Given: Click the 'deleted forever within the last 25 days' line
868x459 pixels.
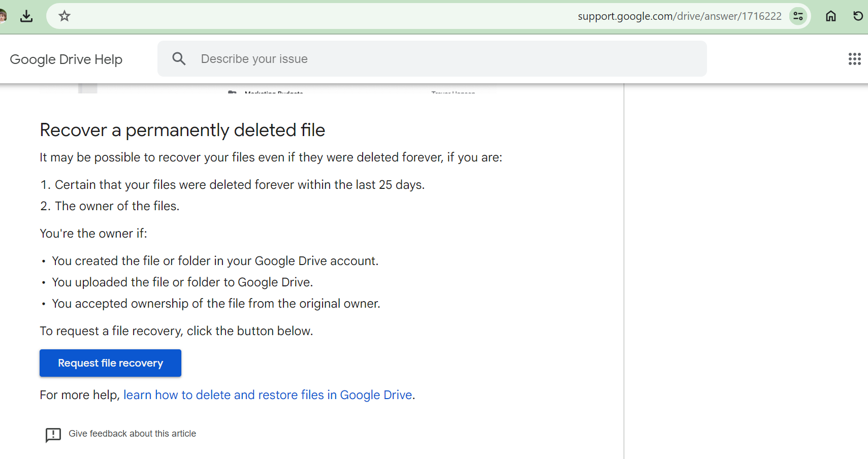Looking at the screenshot, I should [239, 185].
